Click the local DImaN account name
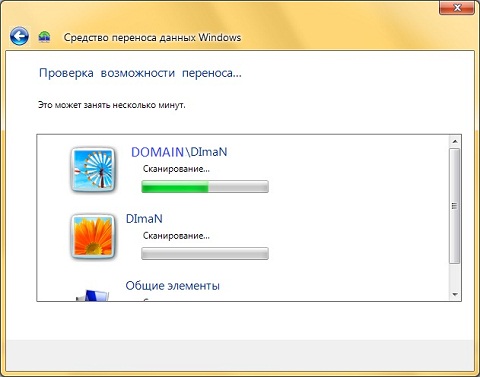Viewport: 480px width, 377px height. (x=144, y=219)
